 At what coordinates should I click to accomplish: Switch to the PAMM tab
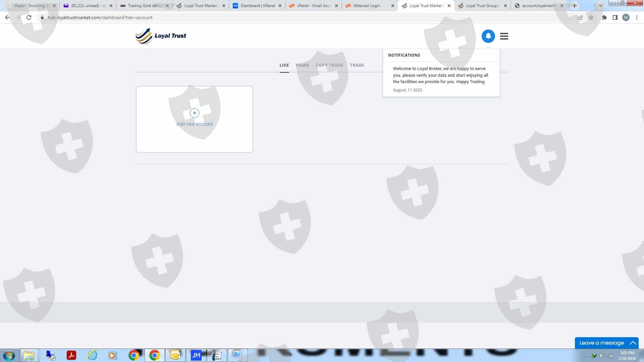(302, 65)
